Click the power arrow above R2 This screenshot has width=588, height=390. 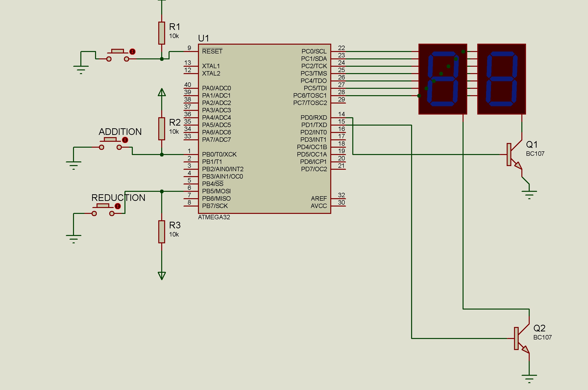click(x=162, y=92)
